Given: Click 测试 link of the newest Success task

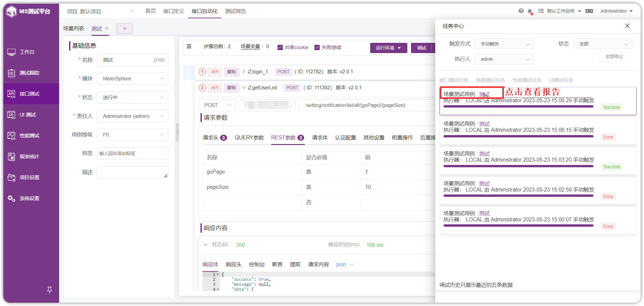Looking at the screenshot, I should (x=484, y=94).
